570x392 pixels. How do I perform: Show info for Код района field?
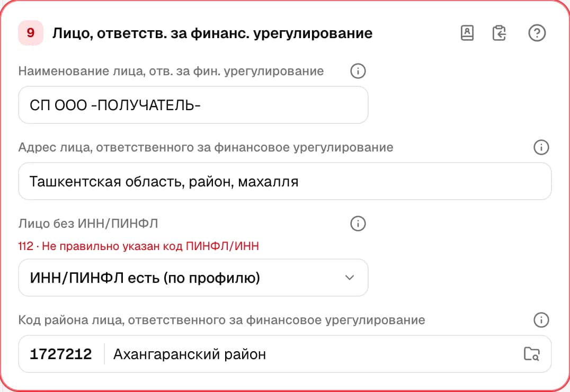[x=541, y=320]
